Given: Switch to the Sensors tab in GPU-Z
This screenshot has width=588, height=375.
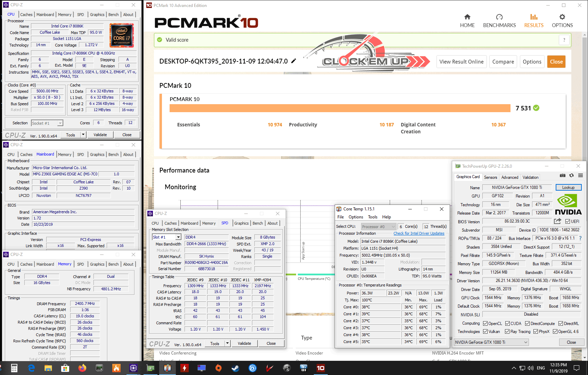Looking at the screenshot, I should click(490, 177).
